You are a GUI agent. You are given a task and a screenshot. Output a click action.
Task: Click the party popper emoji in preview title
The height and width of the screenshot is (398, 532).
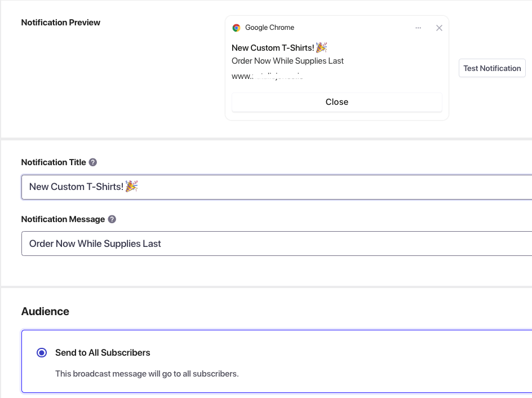(x=322, y=48)
